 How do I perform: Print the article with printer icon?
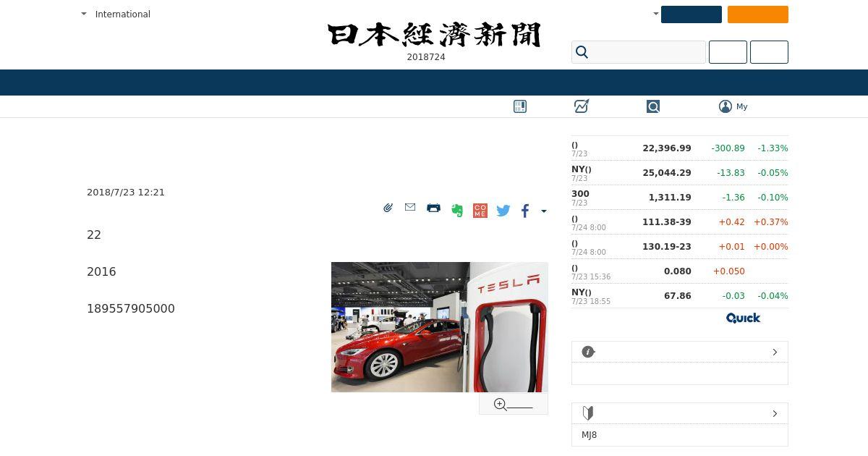pos(433,208)
